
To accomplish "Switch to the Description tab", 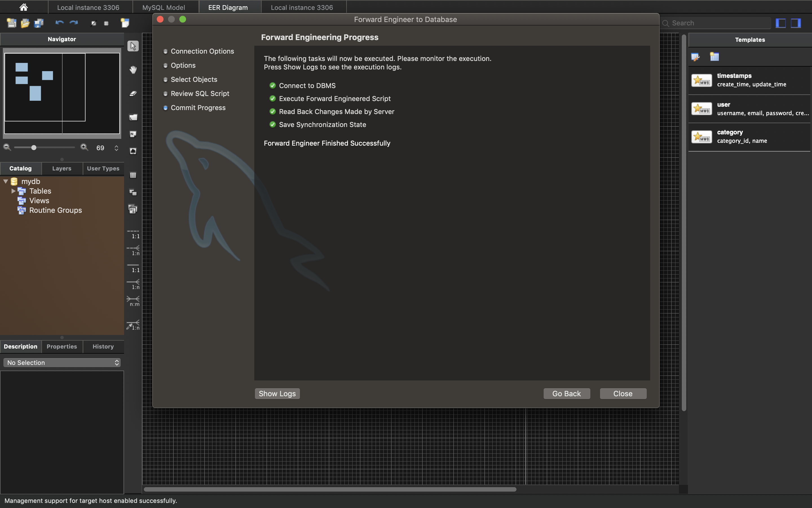I will pyautogui.click(x=21, y=346).
